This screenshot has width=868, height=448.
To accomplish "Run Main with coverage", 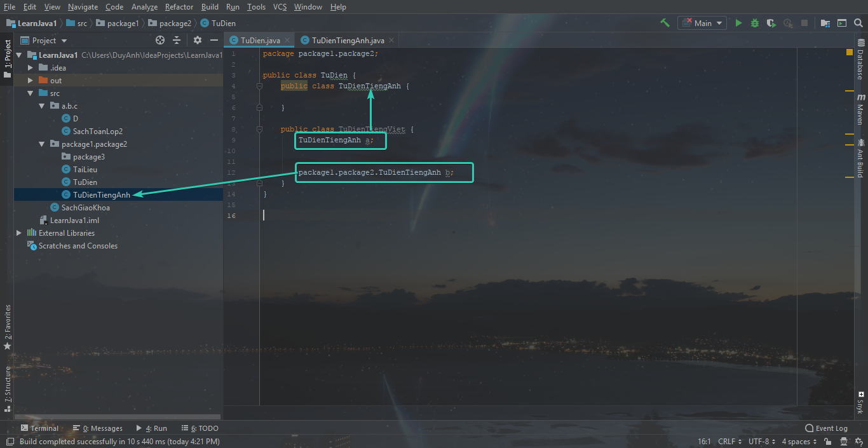I will 771,23.
